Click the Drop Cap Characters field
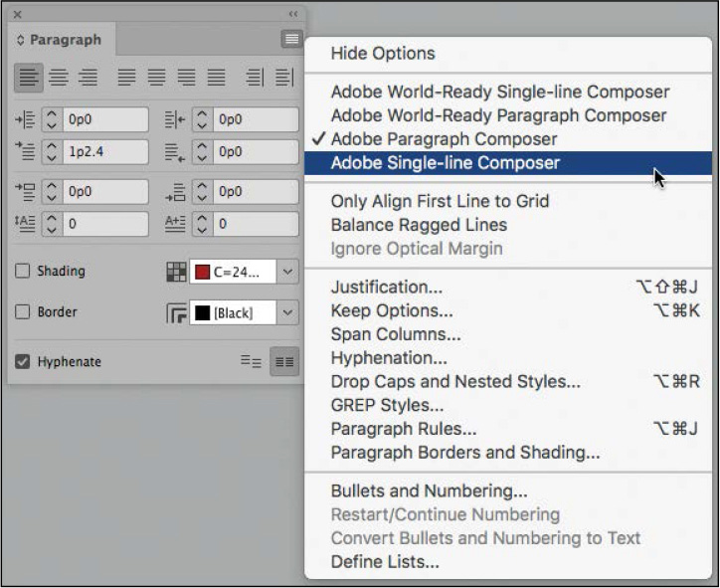The height and width of the screenshot is (588, 720). click(x=256, y=224)
